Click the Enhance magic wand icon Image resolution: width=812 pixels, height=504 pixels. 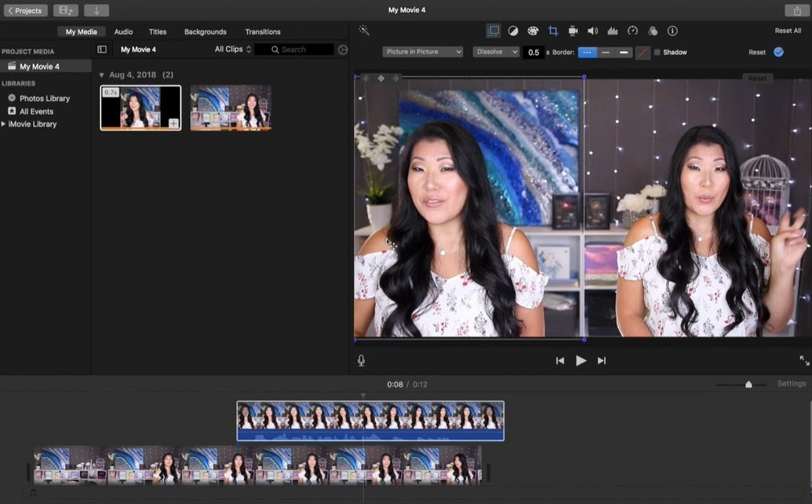point(364,31)
